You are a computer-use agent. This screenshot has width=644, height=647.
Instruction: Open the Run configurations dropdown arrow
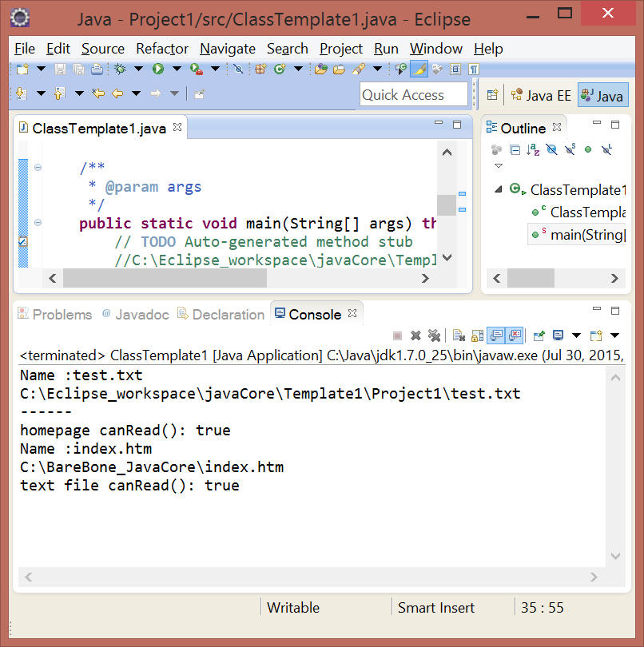[x=177, y=69]
